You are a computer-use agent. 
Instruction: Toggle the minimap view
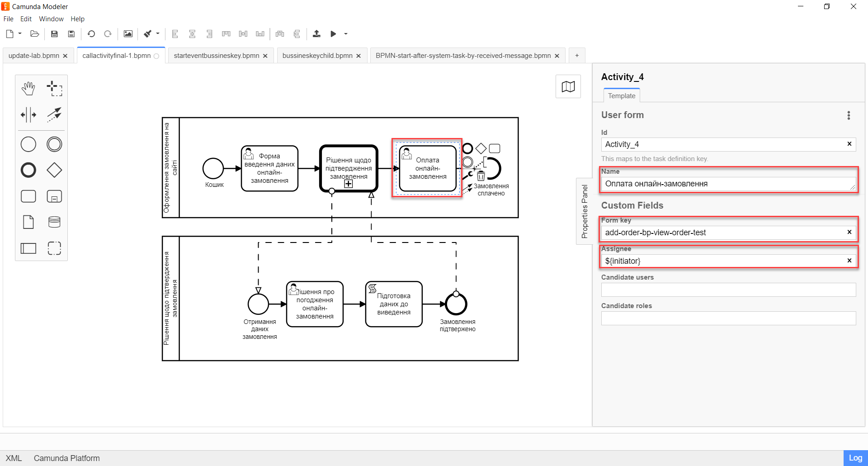pyautogui.click(x=568, y=86)
